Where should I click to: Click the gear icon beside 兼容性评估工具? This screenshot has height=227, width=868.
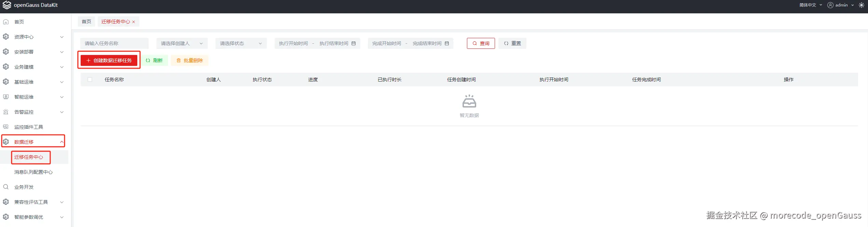[x=6, y=202]
